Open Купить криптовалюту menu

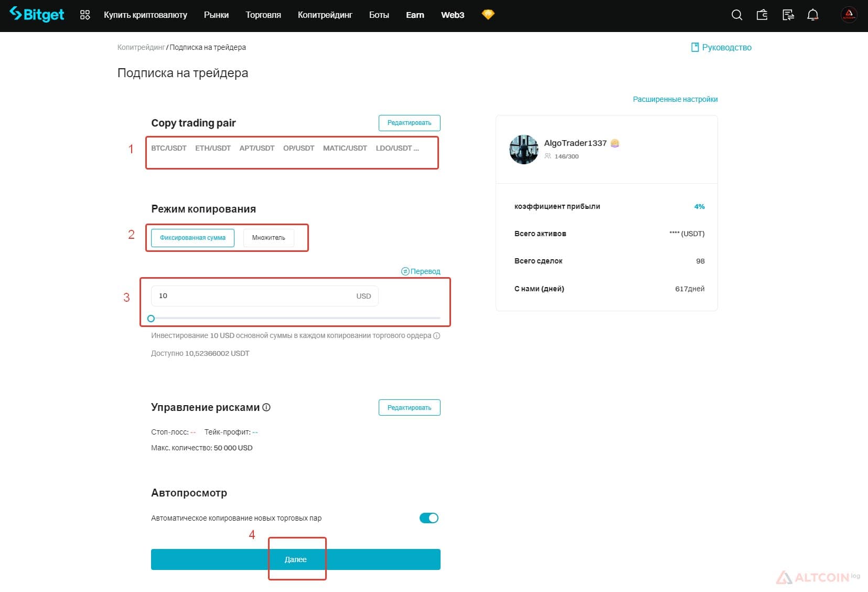(x=145, y=15)
